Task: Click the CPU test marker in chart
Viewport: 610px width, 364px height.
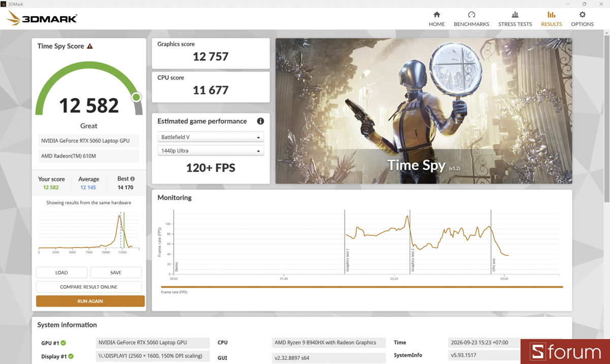Action: point(493,264)
